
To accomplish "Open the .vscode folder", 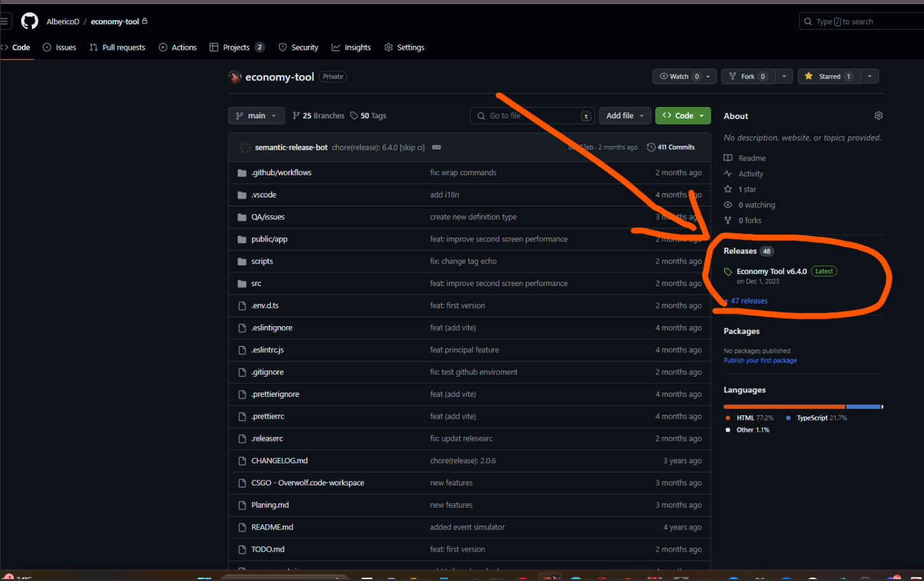I will pyautogui.click(x=264, y=195).
